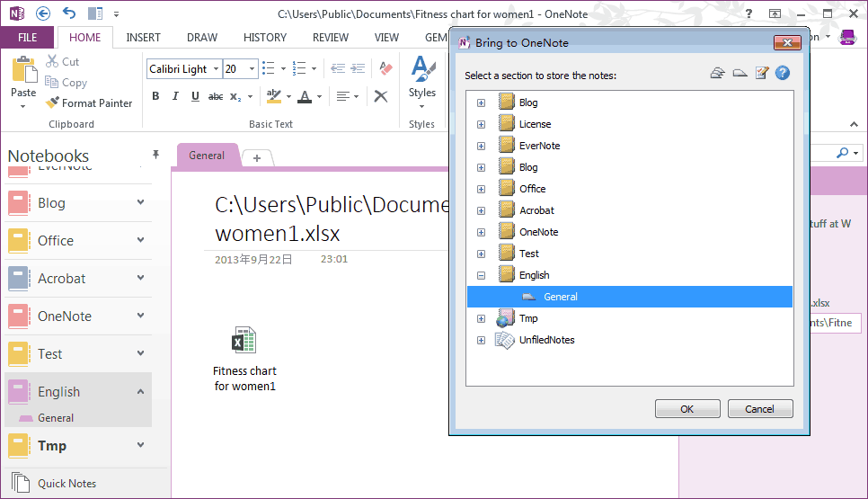
Task: Toggle italic formatting
Action: tap(175, 96)
